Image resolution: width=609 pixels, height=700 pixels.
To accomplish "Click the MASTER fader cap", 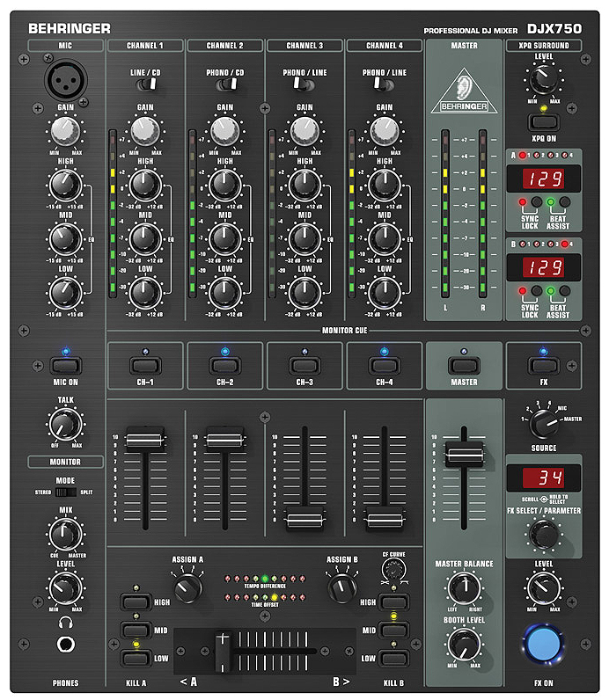I will pyautogui.click(x=465, y=454).
